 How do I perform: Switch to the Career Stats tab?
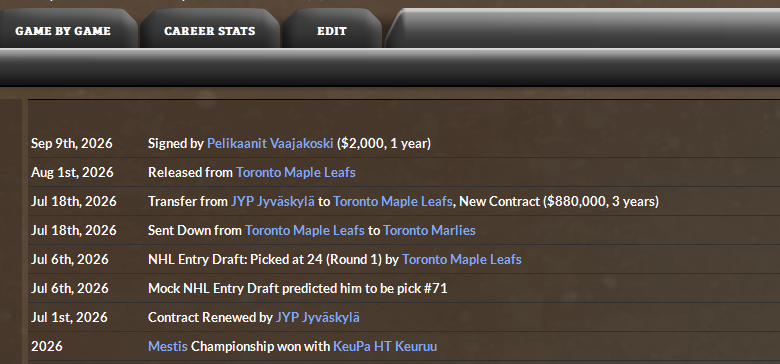[209, 30]
